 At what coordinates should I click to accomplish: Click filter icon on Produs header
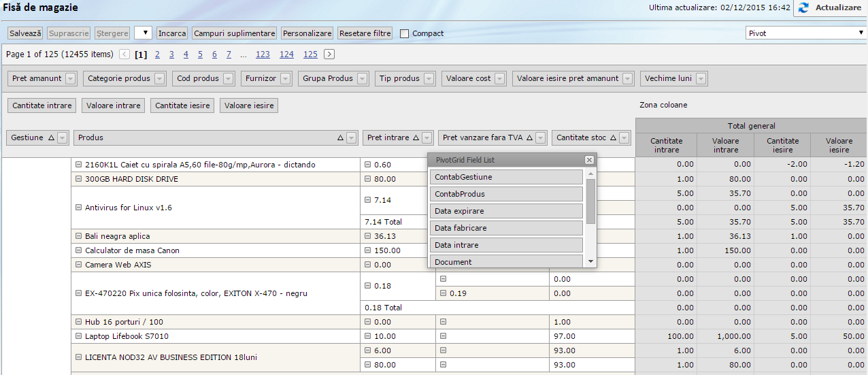point(352,138)
